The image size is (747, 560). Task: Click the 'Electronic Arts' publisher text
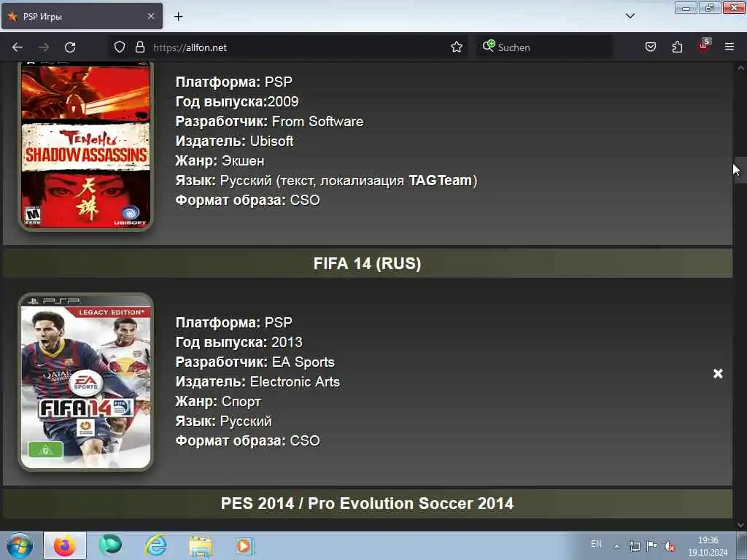[x=295, y=381]
